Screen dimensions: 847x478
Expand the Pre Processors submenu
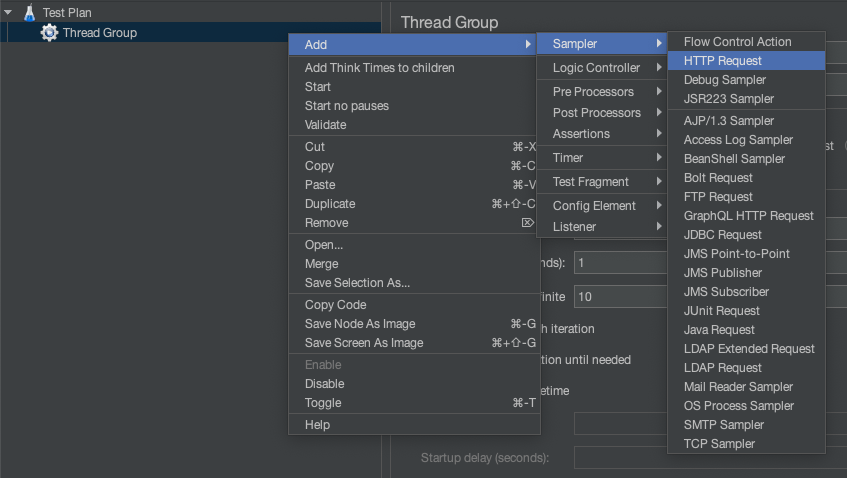[x=602, y=91]
